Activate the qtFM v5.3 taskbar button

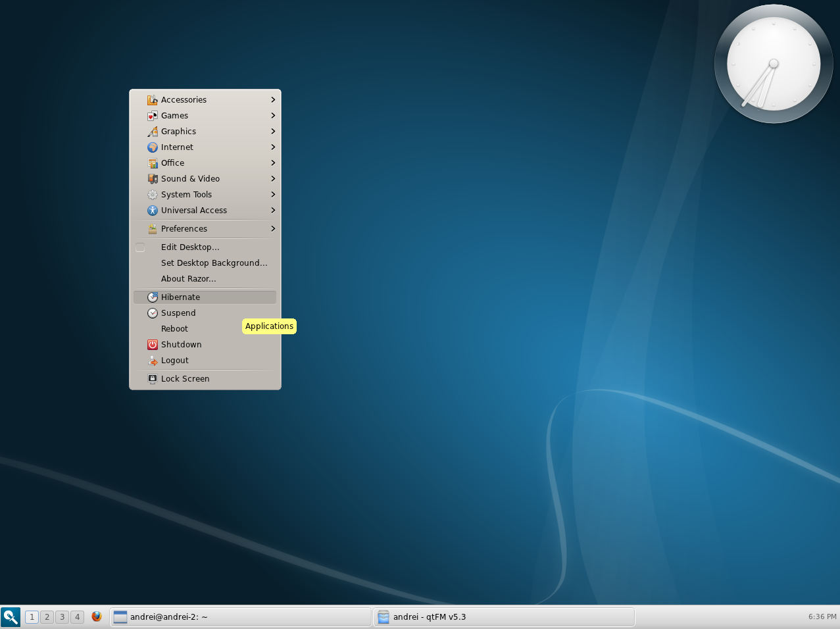pyautogui.click(x=503, y=616)
